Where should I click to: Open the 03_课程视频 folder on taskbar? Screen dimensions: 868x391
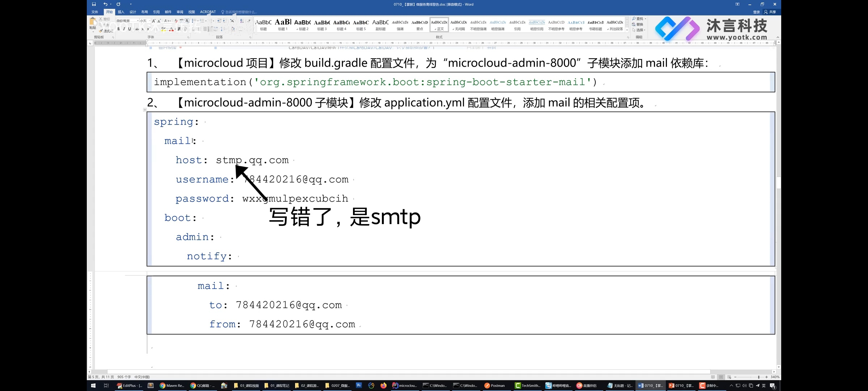pos(247,386)
